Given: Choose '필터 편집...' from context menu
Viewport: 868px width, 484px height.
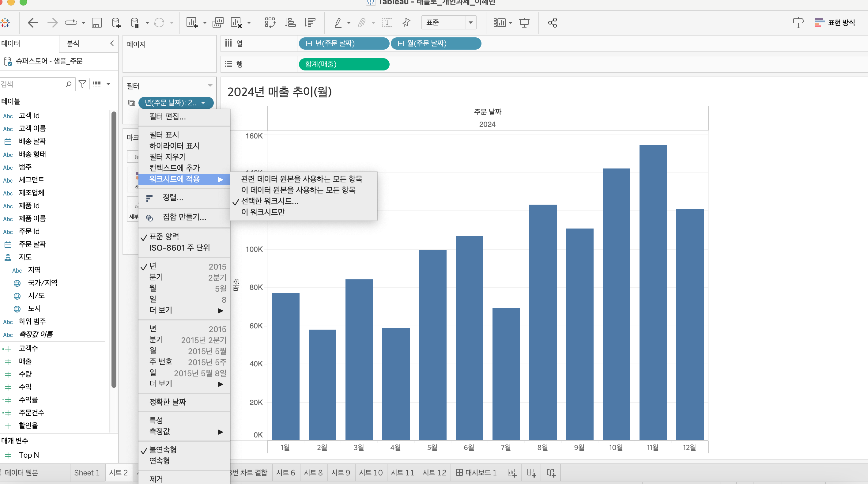Looking at the screenshot, I should (x=168, y=117).
